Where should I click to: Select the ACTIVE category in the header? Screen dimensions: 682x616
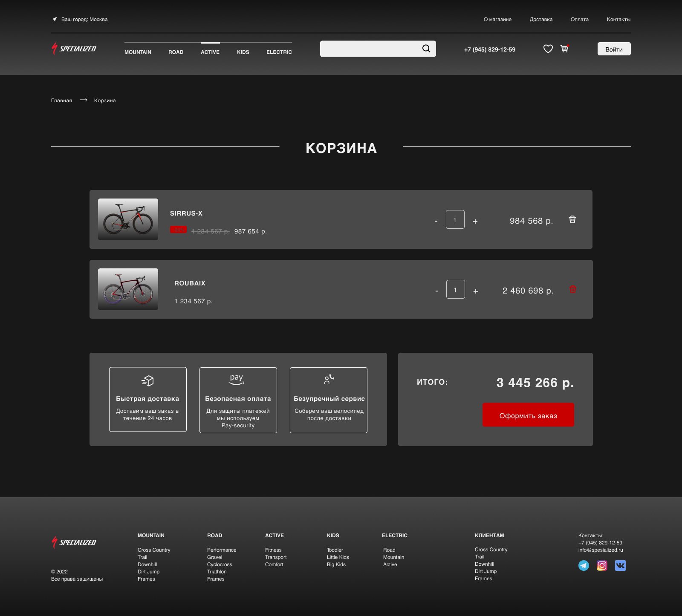210,52
